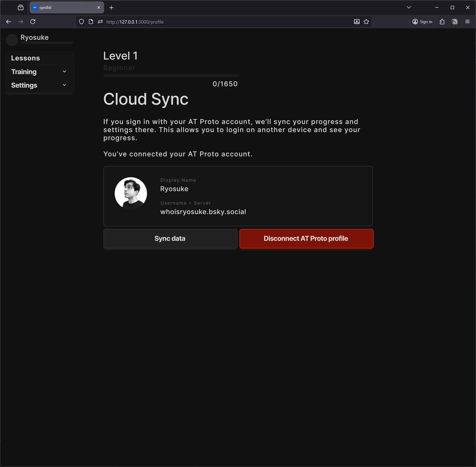This screenshot has width=476, height=467.
Task: Click Disconnect AT Proto profile
Action: (x=306, y=238)
